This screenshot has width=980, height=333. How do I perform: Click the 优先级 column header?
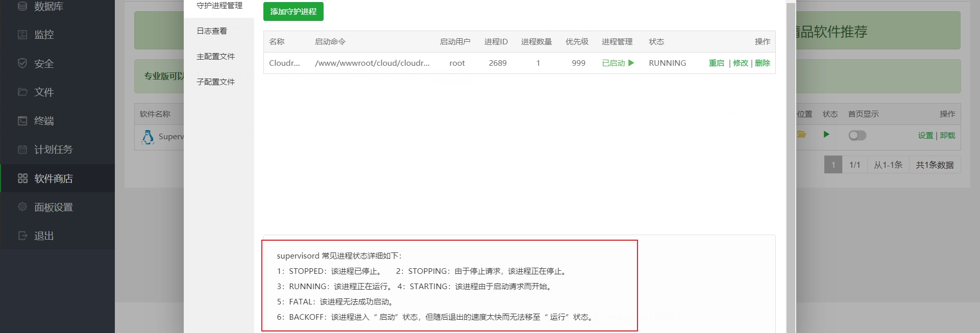577,41
